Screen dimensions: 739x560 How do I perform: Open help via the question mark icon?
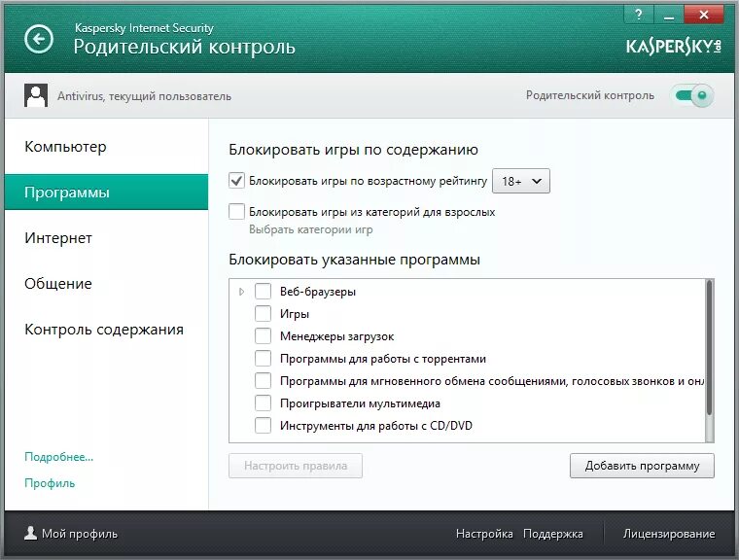click(639, 15)
